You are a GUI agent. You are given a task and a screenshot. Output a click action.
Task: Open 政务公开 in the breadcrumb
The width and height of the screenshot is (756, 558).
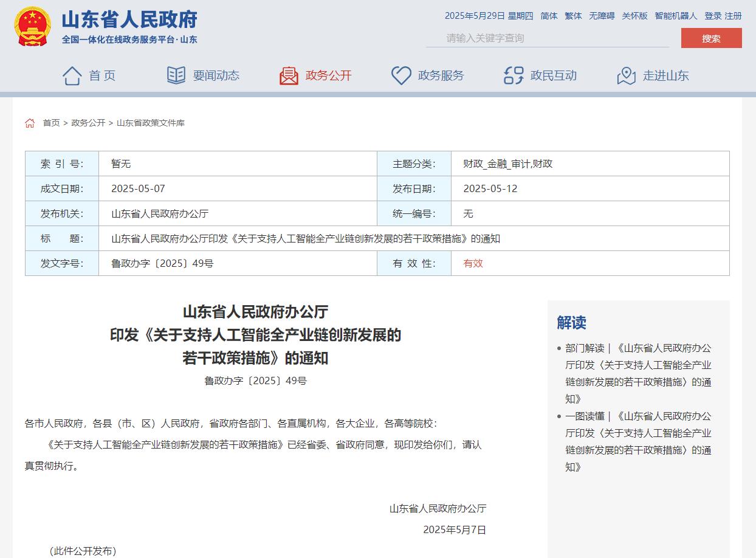pyautogui.click(x=88, y=123)
